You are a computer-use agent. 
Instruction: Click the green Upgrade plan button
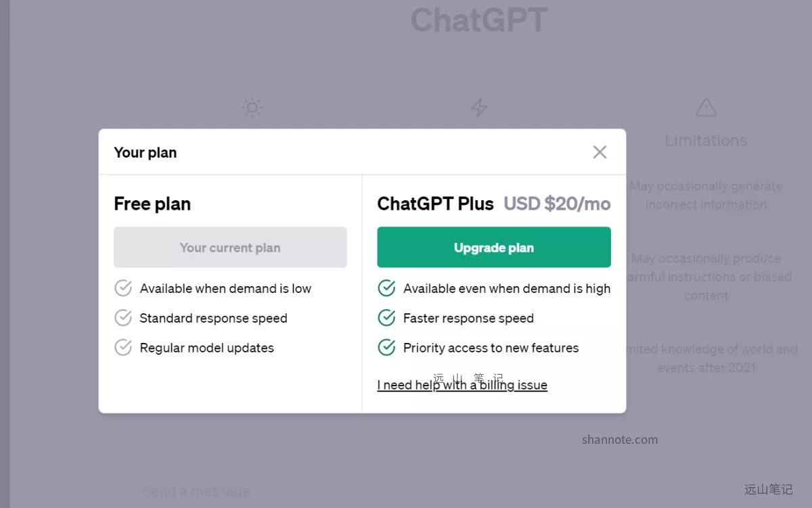pyautogui.click(x=494, y=248)
